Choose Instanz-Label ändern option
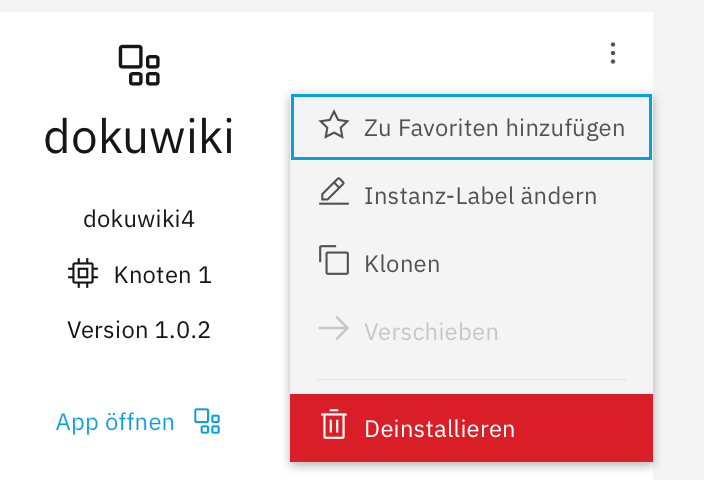This screenshot has width=704, height=480. (x=471, y=195)
